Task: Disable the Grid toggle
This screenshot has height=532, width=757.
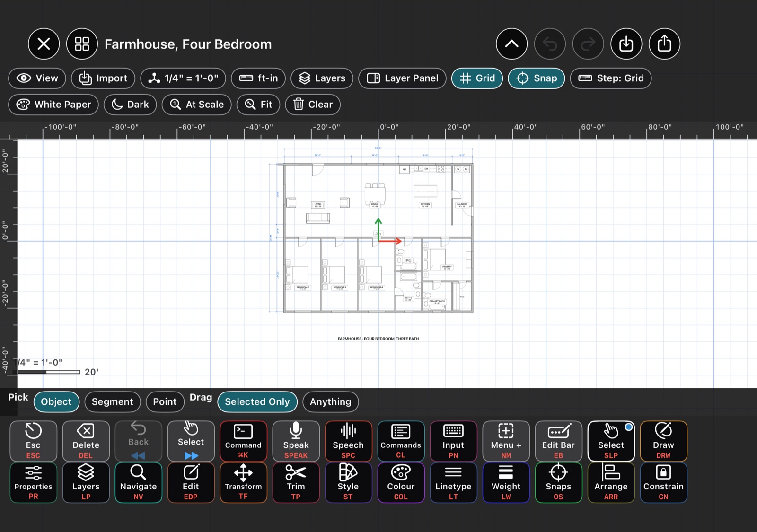Action: 477,78
